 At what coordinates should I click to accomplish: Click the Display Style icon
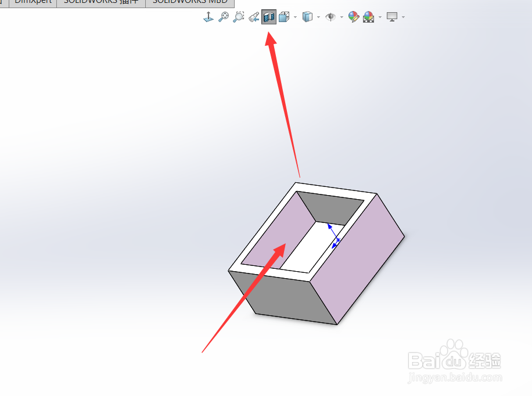pos(307,17)
